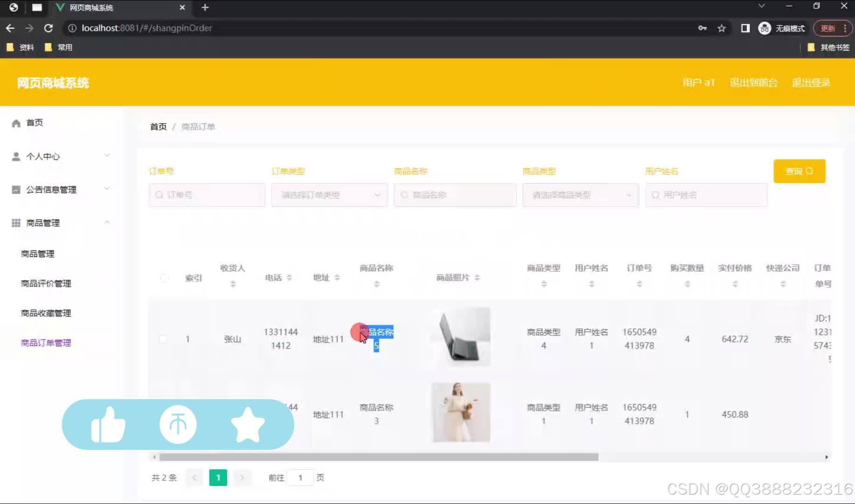This screenshot has height=504, width=855.
Task: Click the home icon beside 首页
Action: tap(15, 122)
